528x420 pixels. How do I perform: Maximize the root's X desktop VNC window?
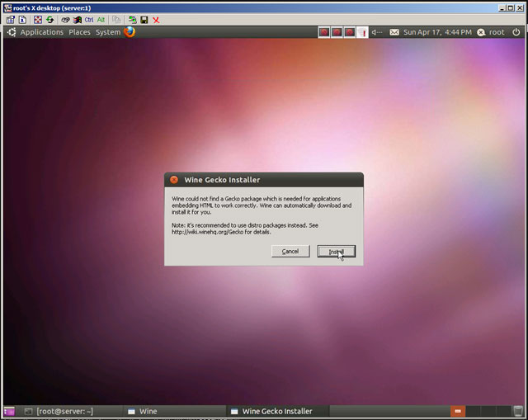coord(511,7)
